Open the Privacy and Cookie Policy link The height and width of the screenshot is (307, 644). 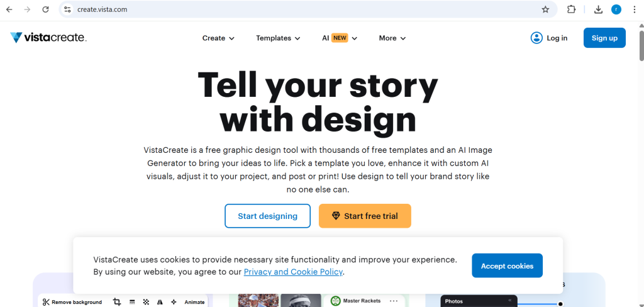click(293, 272)
